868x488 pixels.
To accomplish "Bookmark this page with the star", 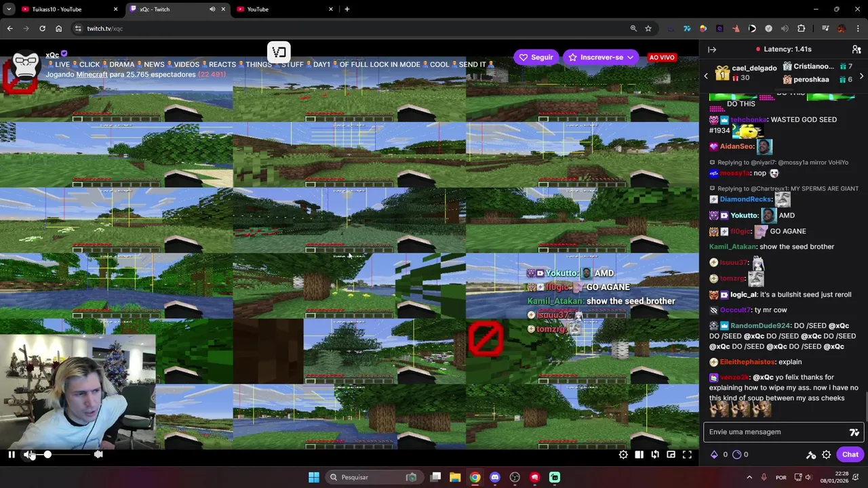I will (x=648, y=28).
